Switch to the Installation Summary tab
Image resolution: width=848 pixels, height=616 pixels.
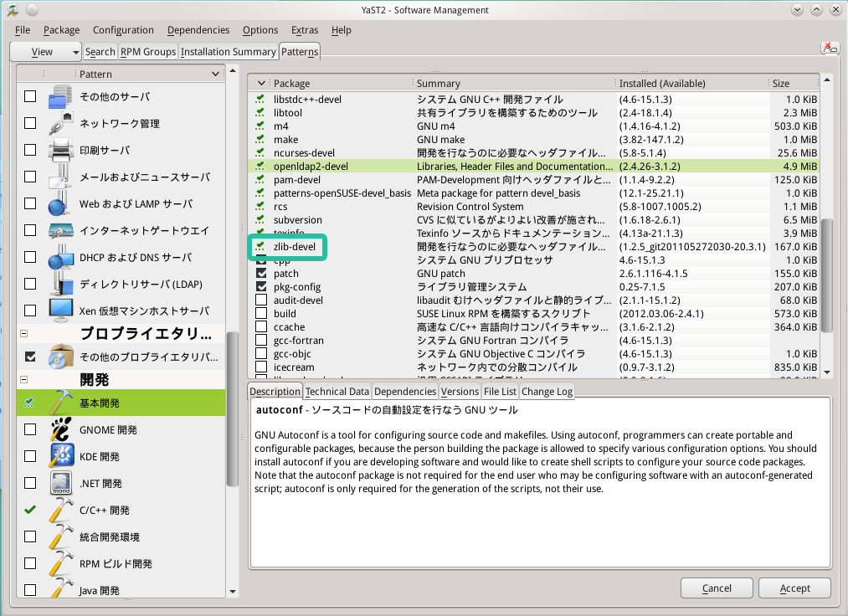coord(229,52)
